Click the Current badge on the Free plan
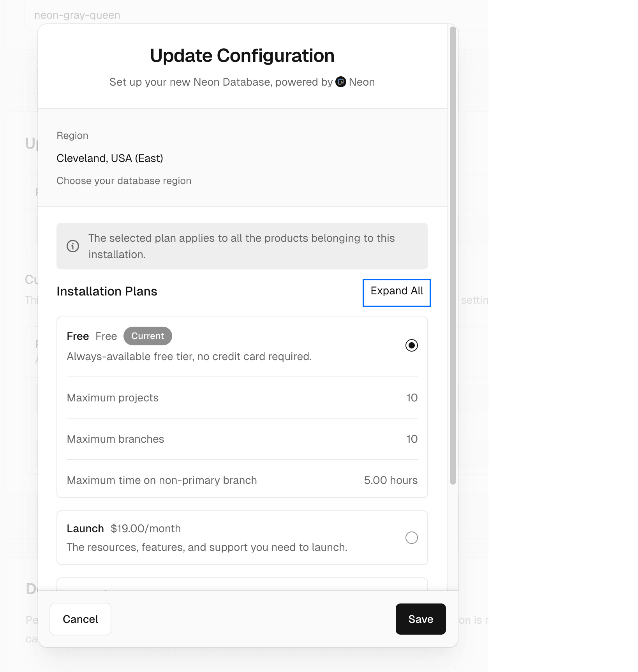Screen dimensions: 638x672 coord(148,336)
